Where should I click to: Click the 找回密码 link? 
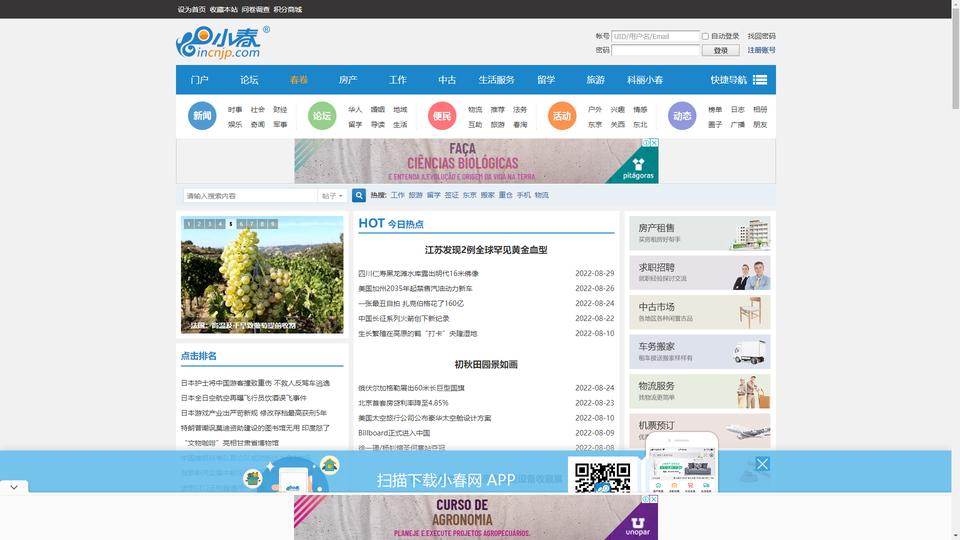point(762,36)
